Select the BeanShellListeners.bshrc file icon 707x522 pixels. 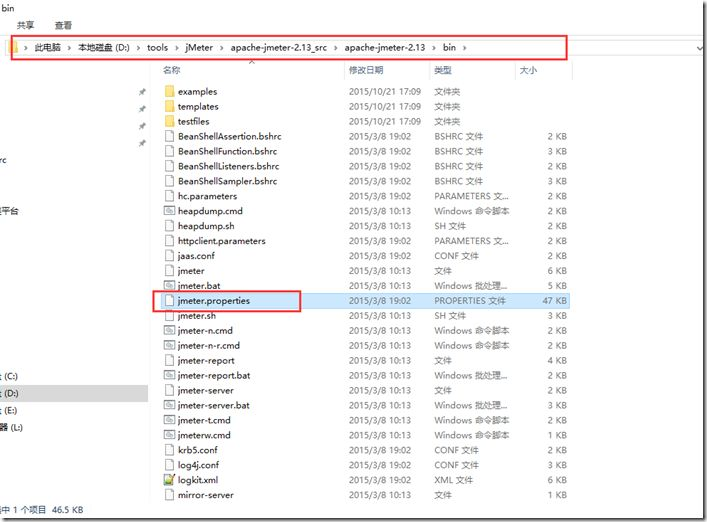(x=169, y=166)
